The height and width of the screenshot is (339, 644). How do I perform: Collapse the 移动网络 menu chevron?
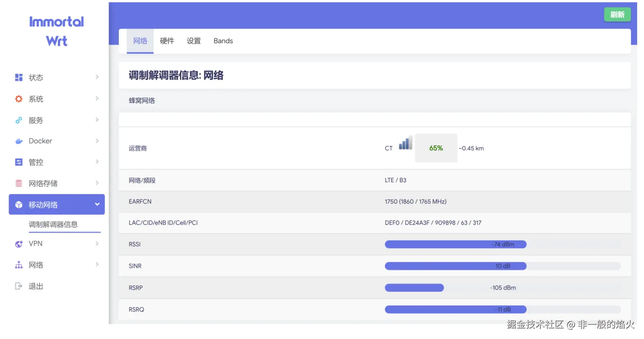[97, 204]
